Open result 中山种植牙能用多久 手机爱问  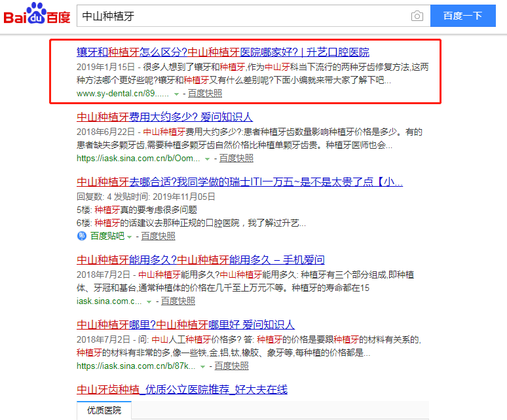click(200, 260)
